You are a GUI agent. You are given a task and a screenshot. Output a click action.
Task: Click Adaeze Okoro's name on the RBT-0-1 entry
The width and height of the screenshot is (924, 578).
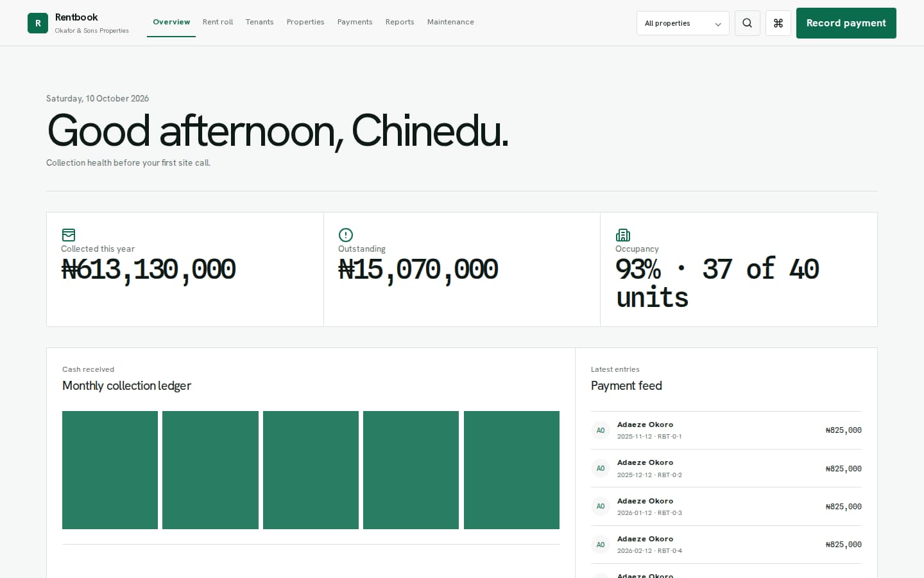tap(646, 425)
